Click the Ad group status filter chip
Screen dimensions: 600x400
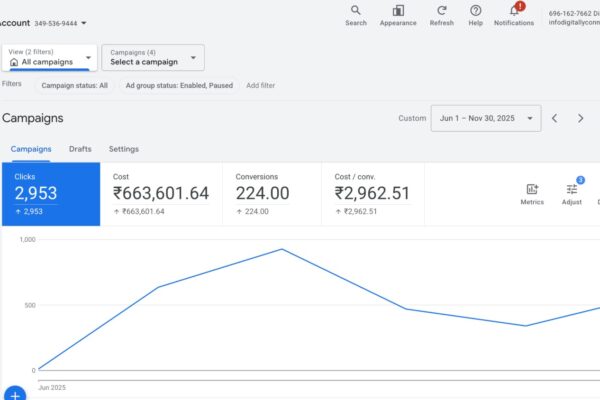pos(179,86)
